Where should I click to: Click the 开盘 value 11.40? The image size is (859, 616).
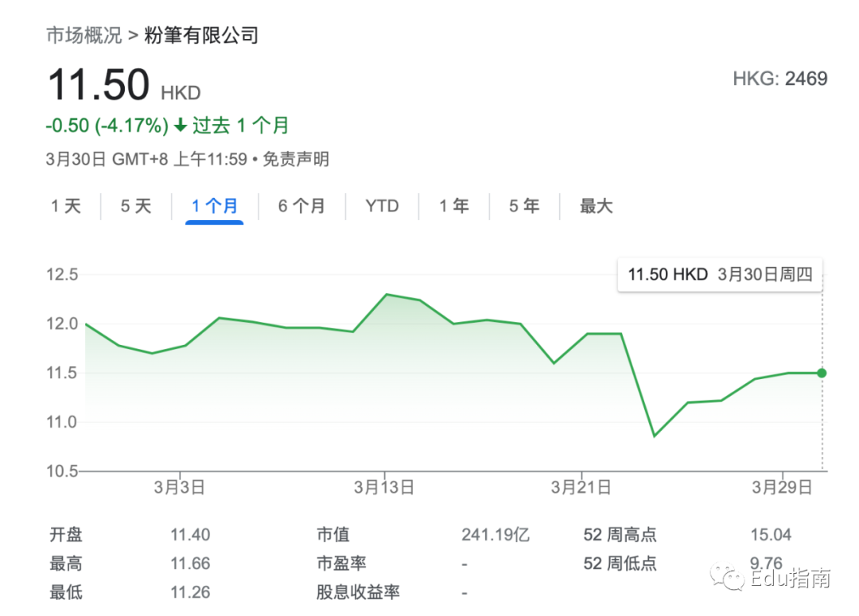tap(190, 534)
